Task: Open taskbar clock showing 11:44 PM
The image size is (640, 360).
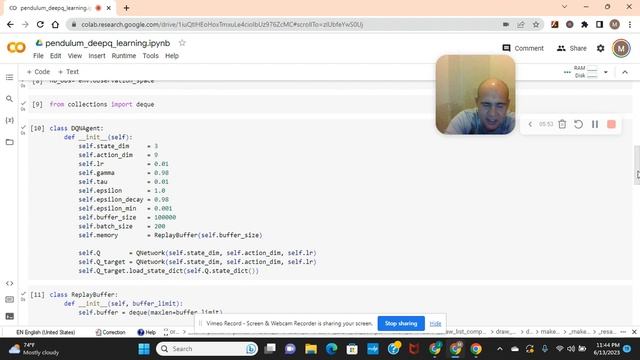Action: (x=607, y=349)
